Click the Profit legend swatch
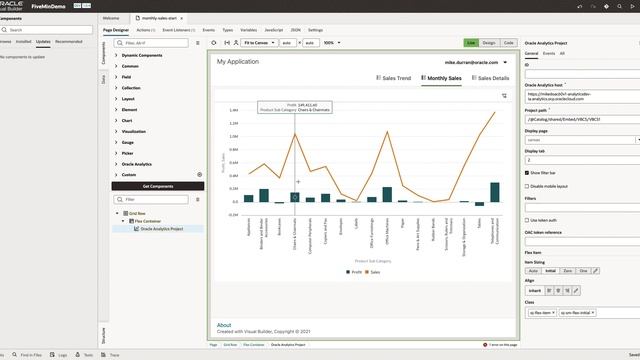The height and width of the screenshot is (360, 640). [x=348, y=272]
